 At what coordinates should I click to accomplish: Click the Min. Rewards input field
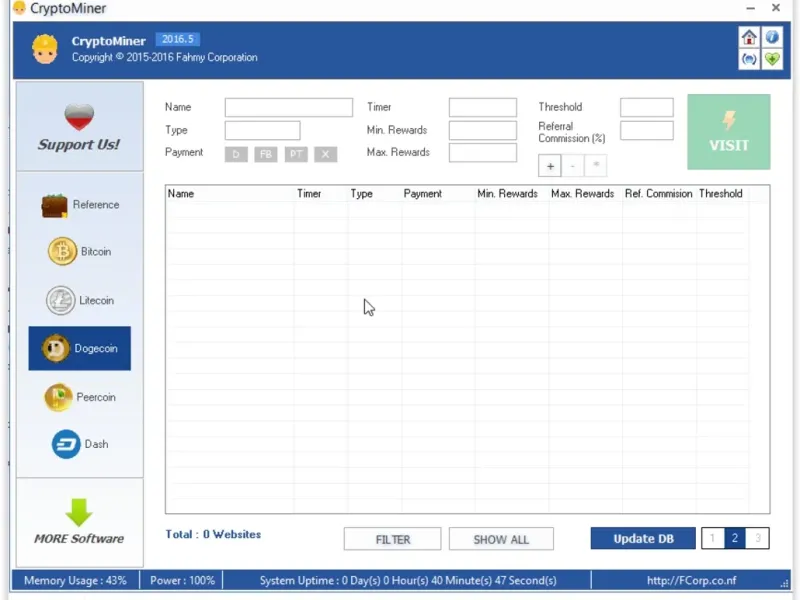click(x=483, y=130)
